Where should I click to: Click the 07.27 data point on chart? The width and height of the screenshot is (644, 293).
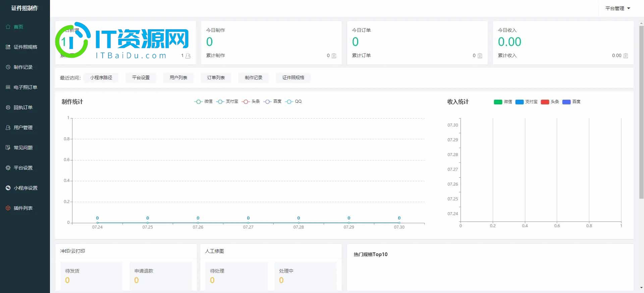tap(248, 223)
